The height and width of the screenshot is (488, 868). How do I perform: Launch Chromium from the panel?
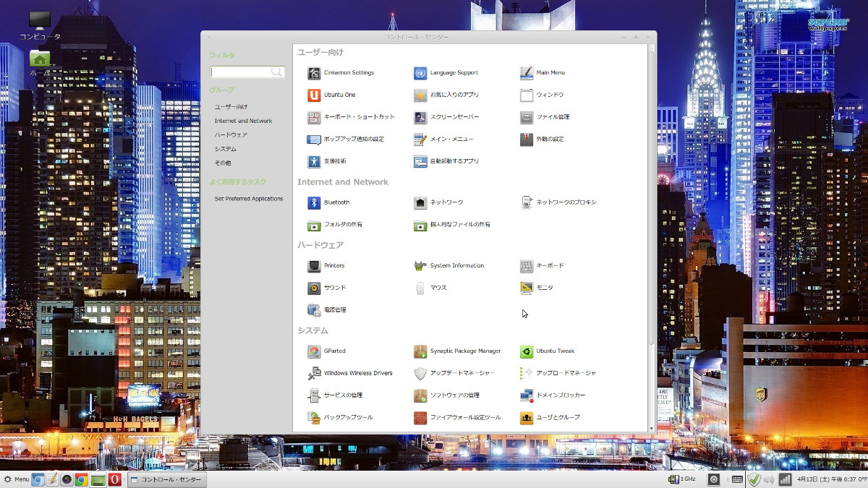click(x=38, y=479)
